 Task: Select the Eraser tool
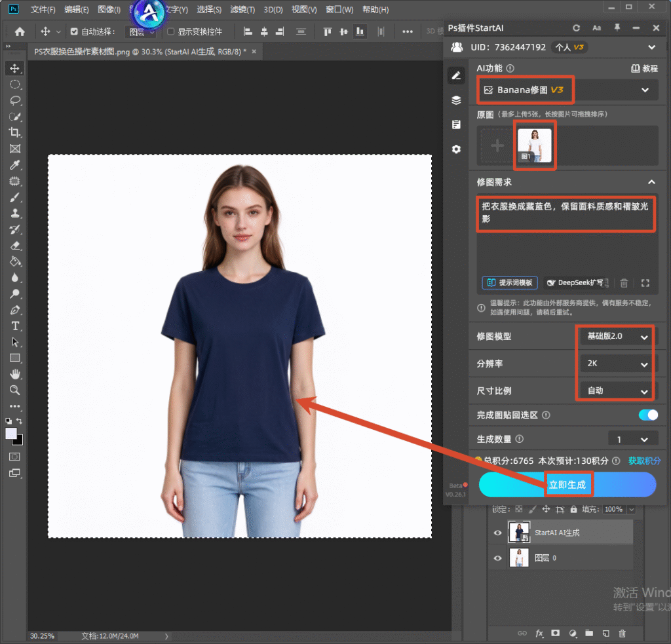[x=15, y=246]
